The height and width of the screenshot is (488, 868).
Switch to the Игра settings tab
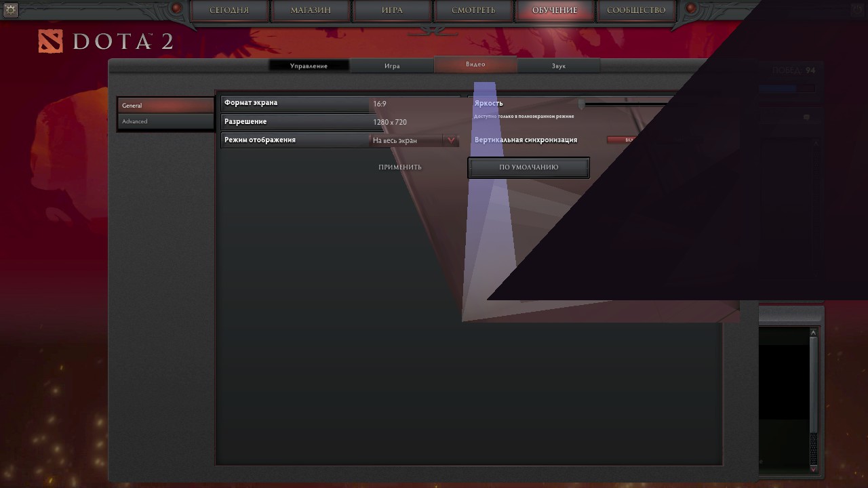click(x=392, y=66)
